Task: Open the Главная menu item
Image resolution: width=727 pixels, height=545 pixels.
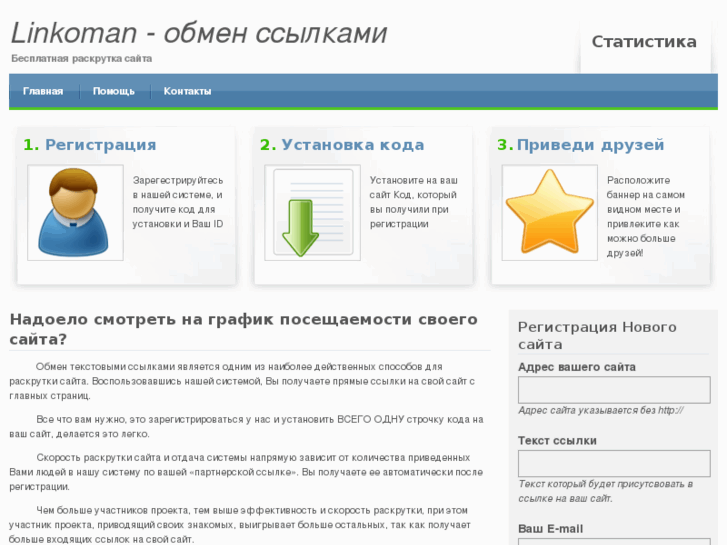Action: pyautogui.click(x=43, y=91)
